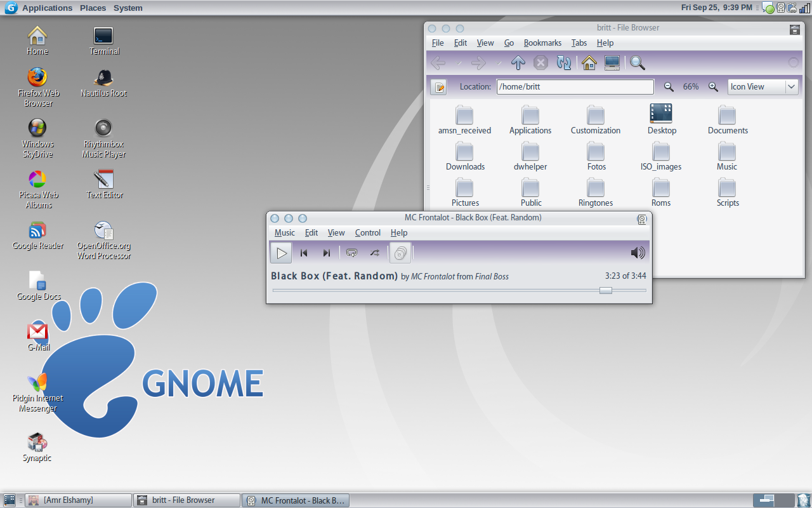
Task: Expand the Back history dropdown arrow
Action: pos(459,63)
